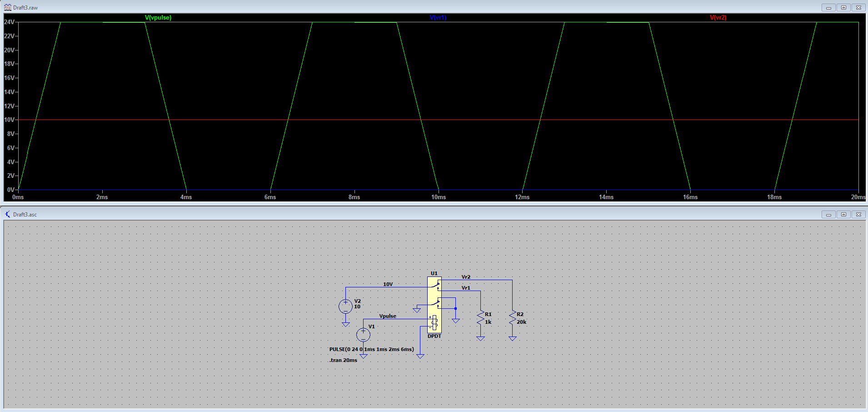Minimize the Draft3.asc schematic window
Image resolution: width=868 pixels, height=412 pixels.
pyautogui.click(x=828, y=215)
